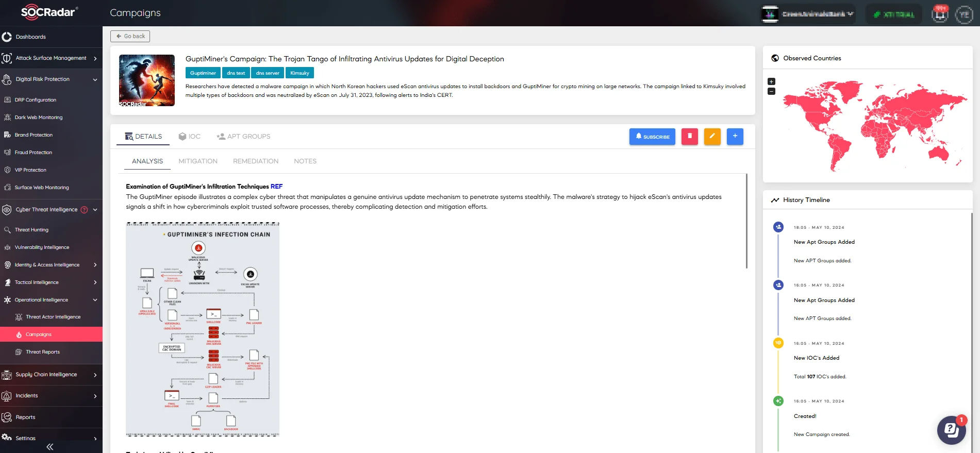This screenshot has height=453, width=980.
Task: Zoom in on the Observed Countries map
Action: [771, 81]
